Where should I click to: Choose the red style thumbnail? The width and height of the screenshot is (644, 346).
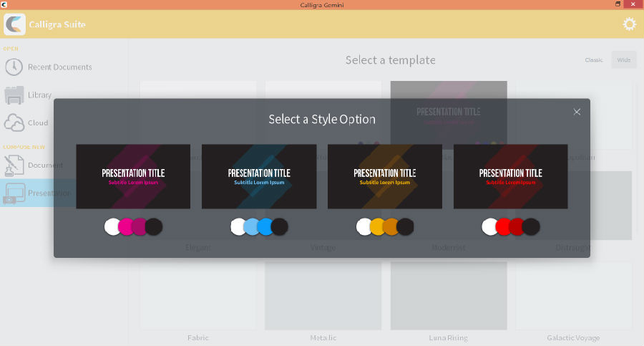pos(510,176)
